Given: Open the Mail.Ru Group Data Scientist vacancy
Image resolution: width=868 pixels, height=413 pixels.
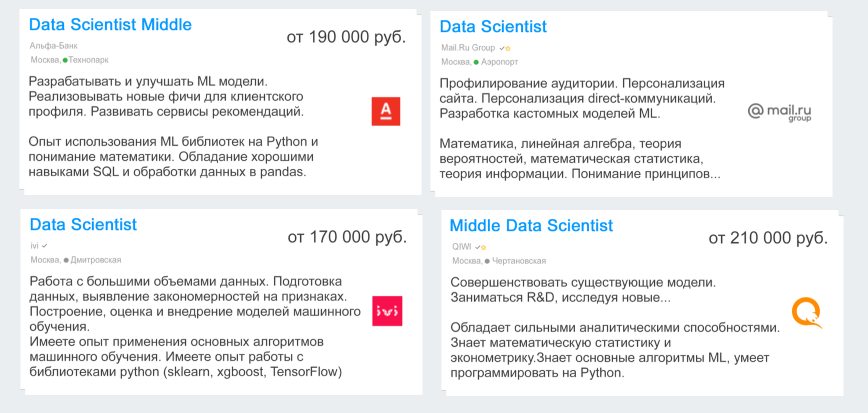Looking at the screenshot, I should (493, 26).
